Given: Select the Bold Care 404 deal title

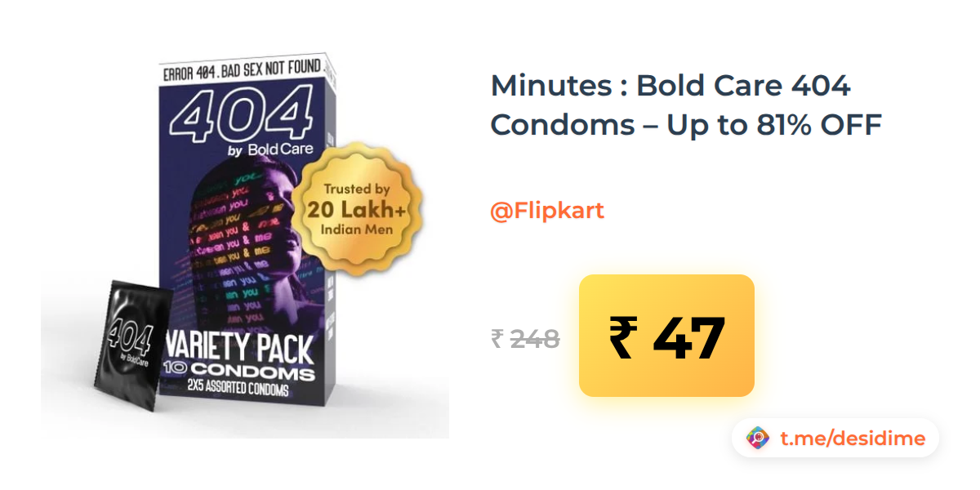Looking at the screenshot, I should pos(686,105).
